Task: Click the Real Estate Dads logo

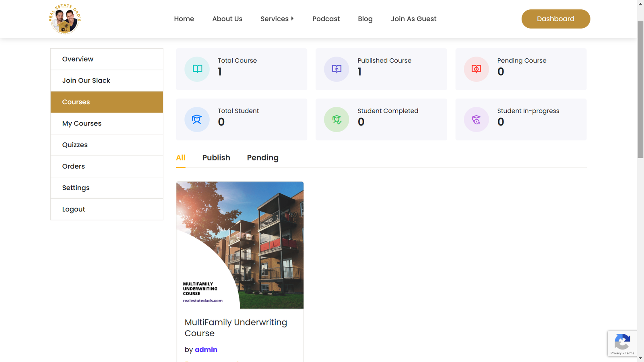Action: click(65, 19)
